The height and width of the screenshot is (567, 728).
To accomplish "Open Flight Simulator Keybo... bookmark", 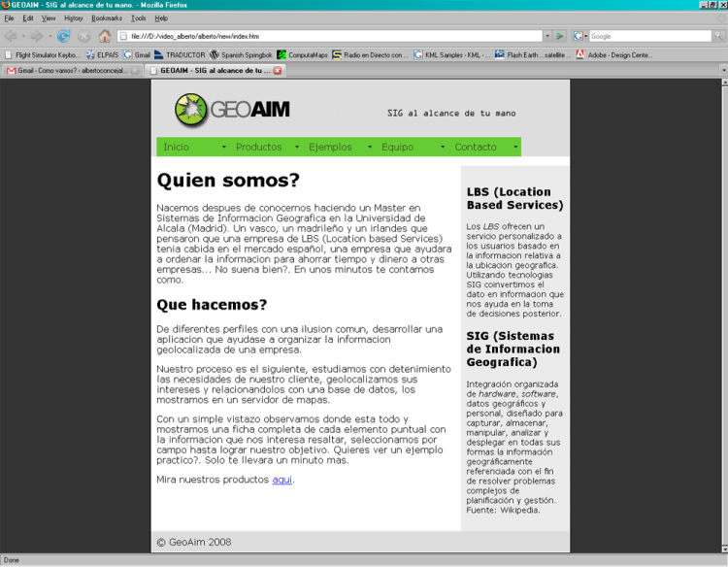I will 43,54.
